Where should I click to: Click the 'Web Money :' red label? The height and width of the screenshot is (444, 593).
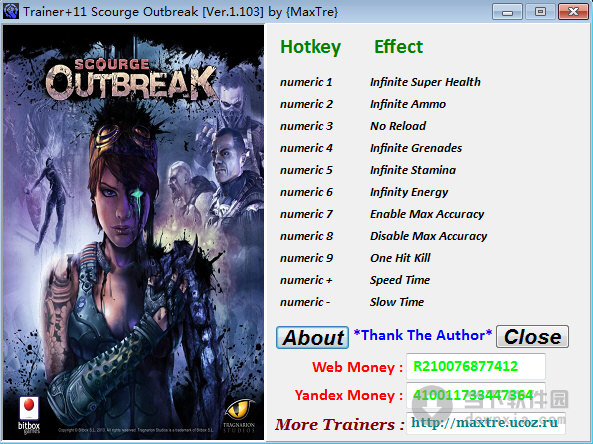[x=357, y=367]
